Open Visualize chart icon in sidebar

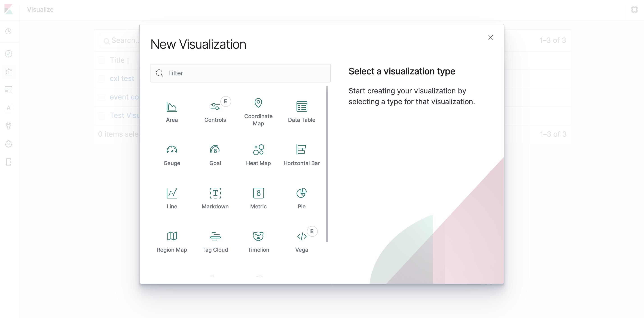9,72
